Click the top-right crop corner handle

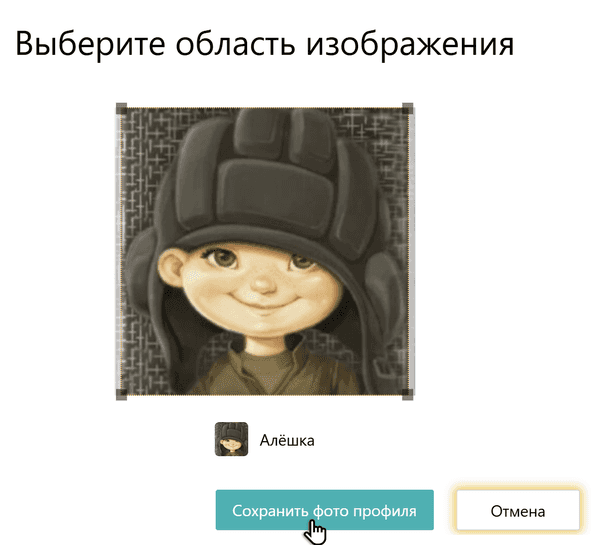[408, 109]
